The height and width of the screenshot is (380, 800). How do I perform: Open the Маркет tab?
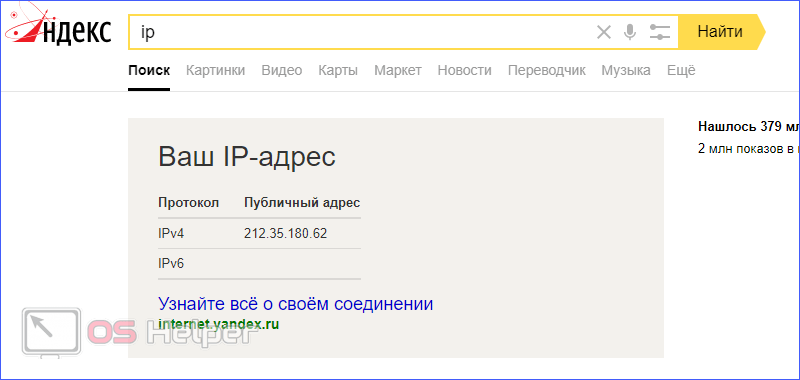point(398,70)
